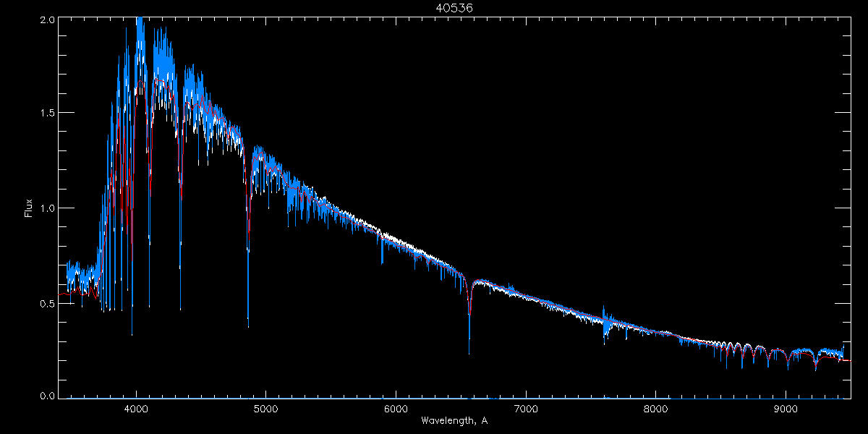Click the 1.5 y-axis tick label
The width and height of the screenshot is (868, 434).
click(x=46, y=113)
